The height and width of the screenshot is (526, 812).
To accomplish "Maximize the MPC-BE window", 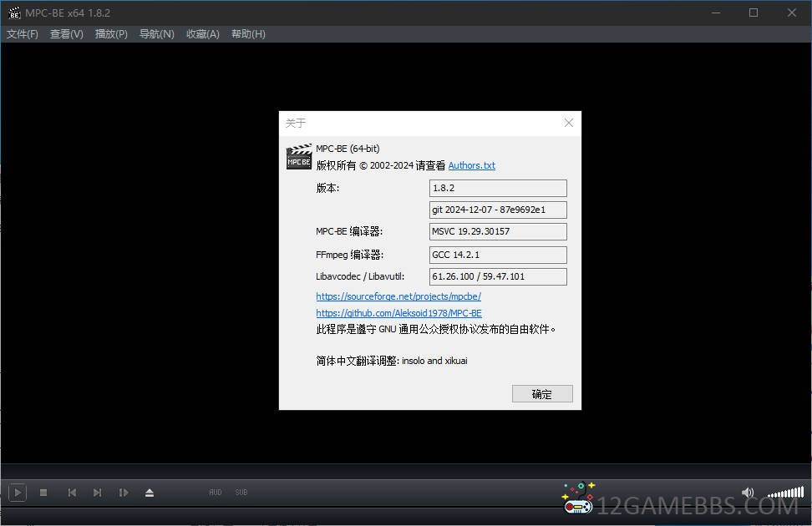I will pos(754,13).
